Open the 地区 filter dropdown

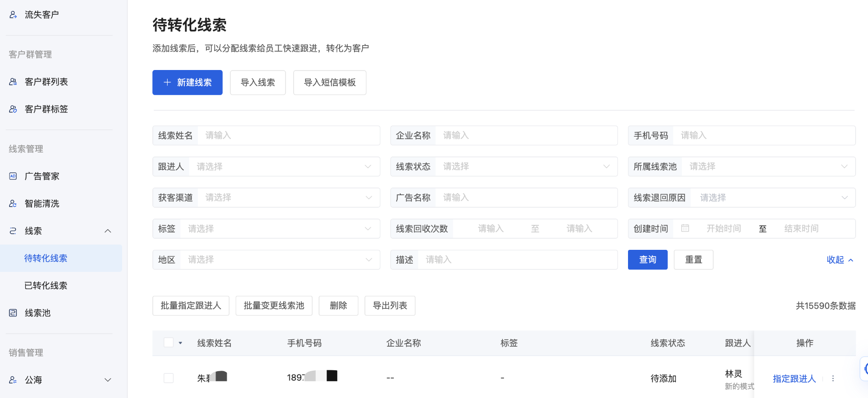266,259
